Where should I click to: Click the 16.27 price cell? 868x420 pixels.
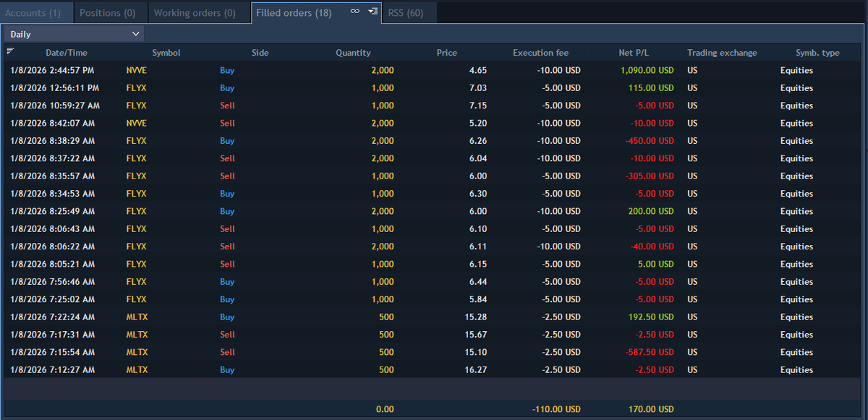click(x=475, y=369)
